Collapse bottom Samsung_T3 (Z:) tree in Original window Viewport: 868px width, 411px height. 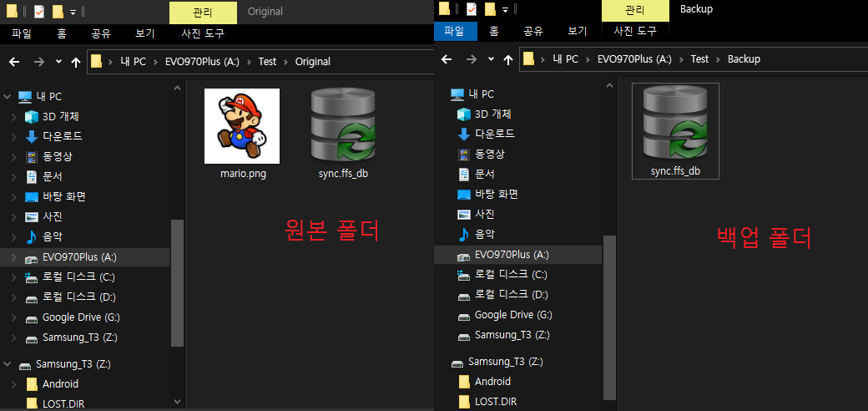[8, 364]
